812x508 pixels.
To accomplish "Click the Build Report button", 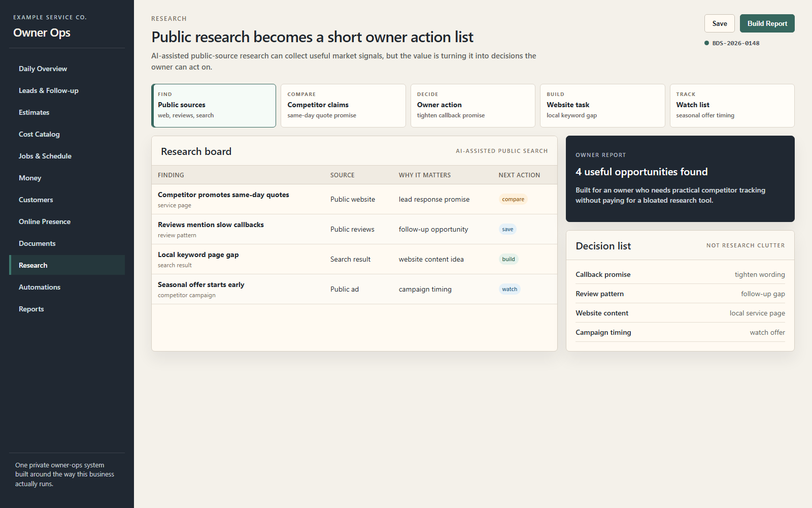I will 767,23.
